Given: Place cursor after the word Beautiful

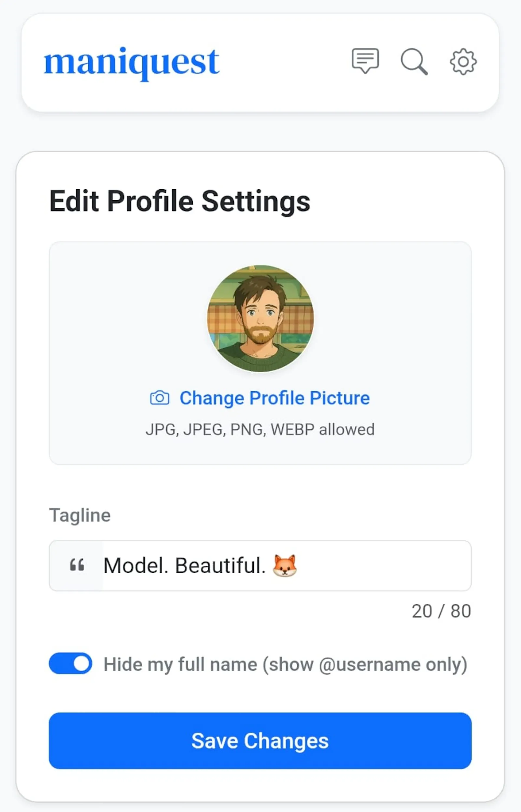Looking at the screenshot, I should 263,566.
